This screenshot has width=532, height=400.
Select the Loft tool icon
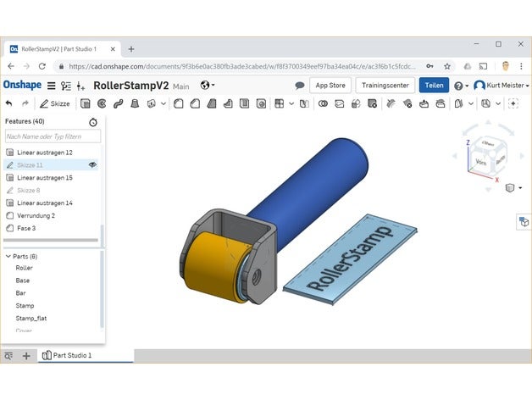point(135,103)
